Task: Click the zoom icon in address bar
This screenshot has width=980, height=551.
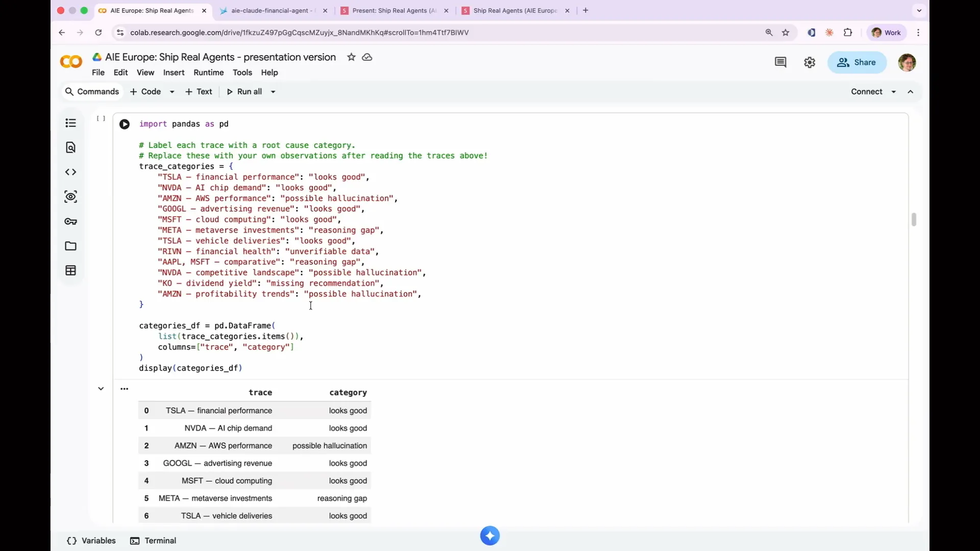Action: [x=769, y=33]
